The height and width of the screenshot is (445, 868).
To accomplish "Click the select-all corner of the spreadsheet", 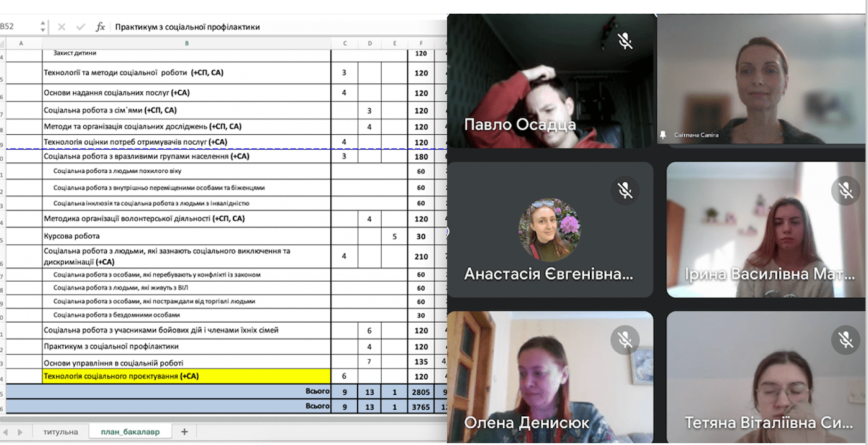I will pyautogui.click(x=2, y=43).
